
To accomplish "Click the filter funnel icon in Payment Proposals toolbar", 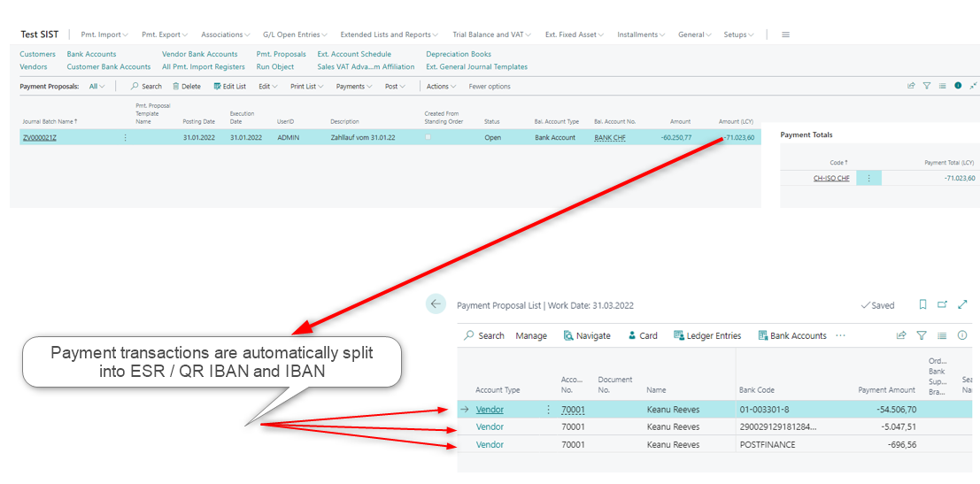I will tap(927, 86).
